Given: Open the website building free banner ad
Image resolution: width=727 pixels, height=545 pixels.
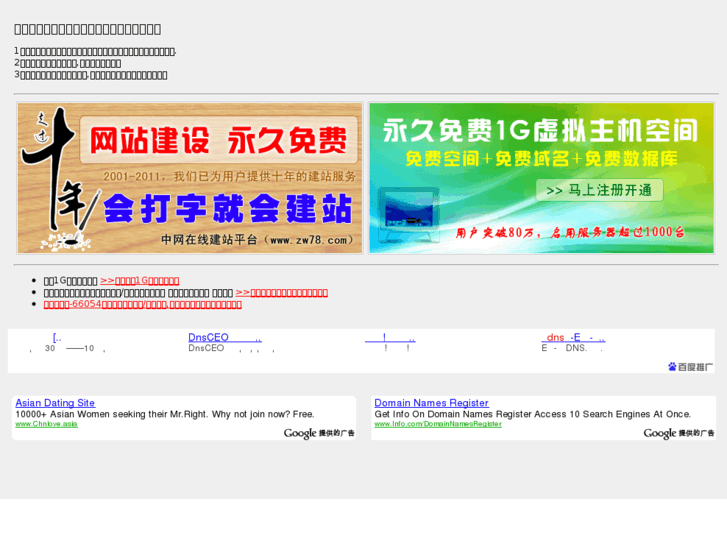Looking at the screenshot, I should 190,178.
